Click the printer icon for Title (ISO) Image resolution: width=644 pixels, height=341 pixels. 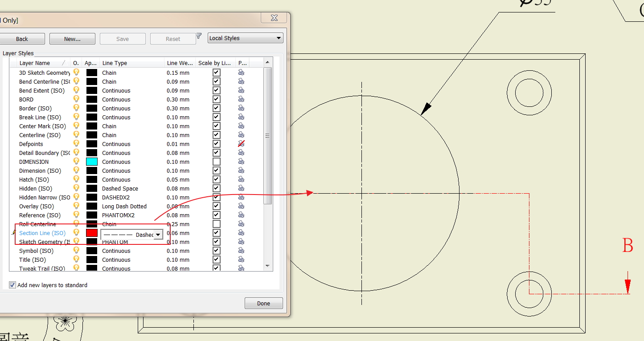pyautogui.click(x=241, y=259)
